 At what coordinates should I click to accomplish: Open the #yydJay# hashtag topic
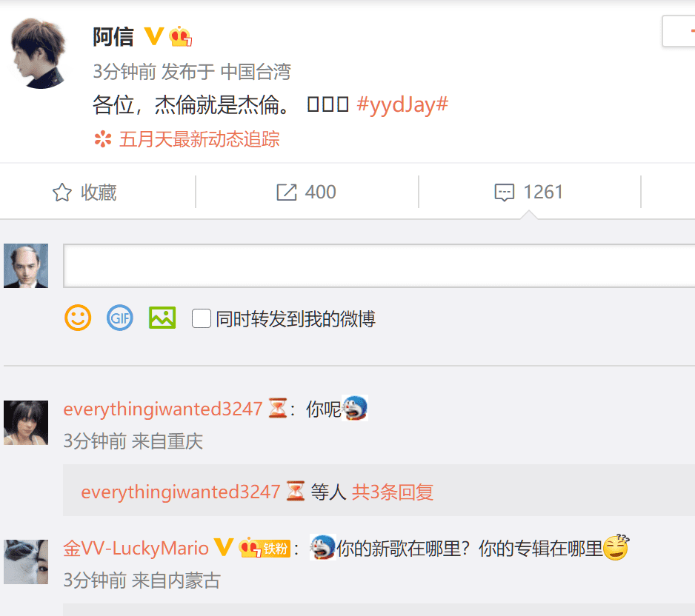click(402, 104)
